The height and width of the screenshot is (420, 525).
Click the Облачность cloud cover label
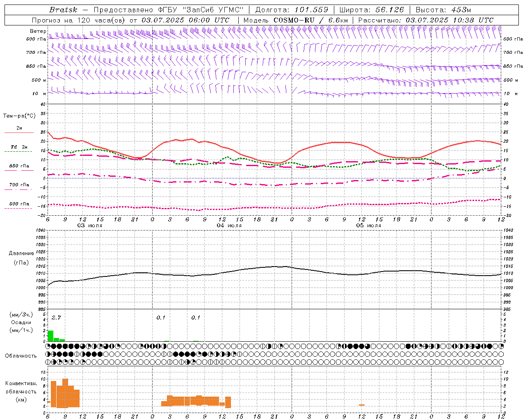point(21,356)
